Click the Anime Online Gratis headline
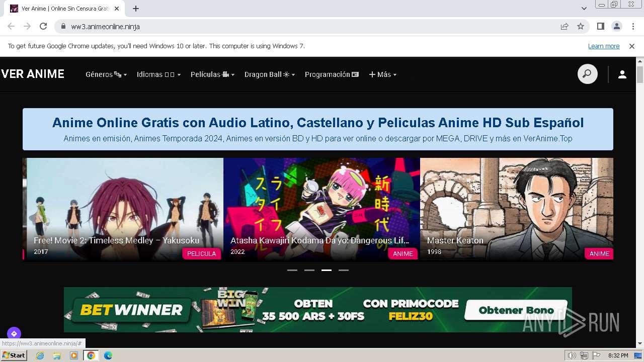The image size is (644, 362). click(x=318, y=122)
